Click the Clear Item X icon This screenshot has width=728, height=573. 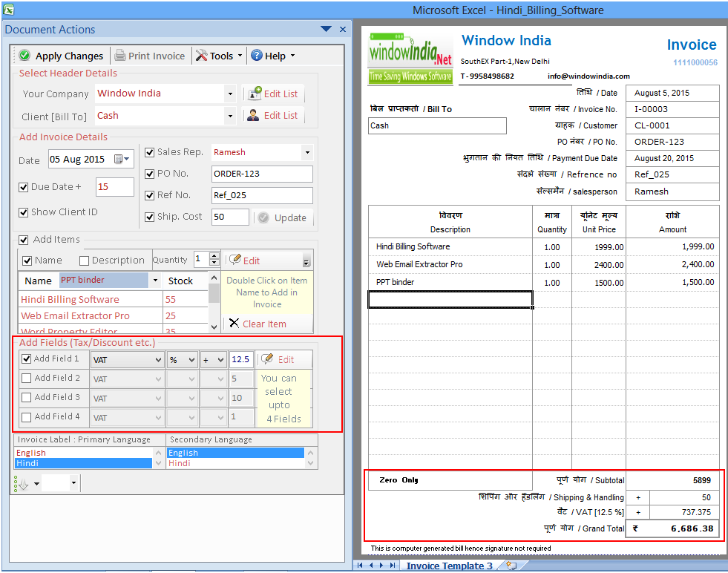pos(234,323)
